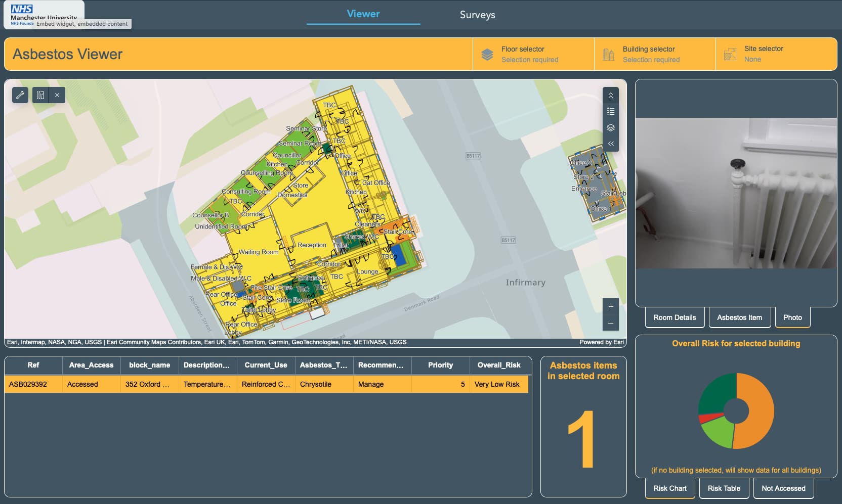This screenshot has height=504, width=842.
Task: Zoom out on the map with minus
Action: [611, 323]
